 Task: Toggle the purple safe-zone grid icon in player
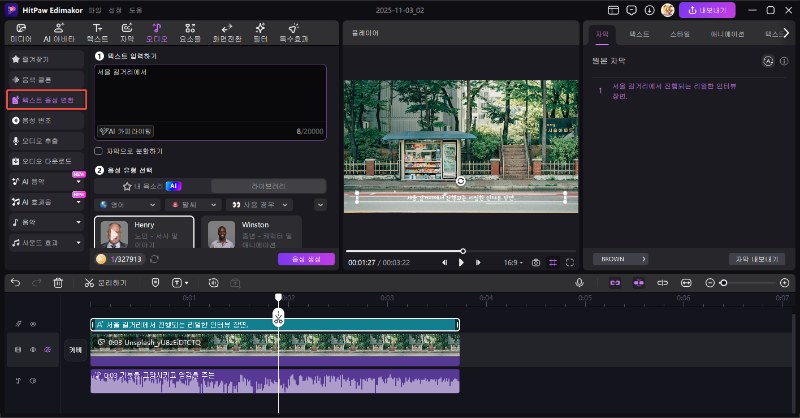pyautogui.click(x=553, y=262)
